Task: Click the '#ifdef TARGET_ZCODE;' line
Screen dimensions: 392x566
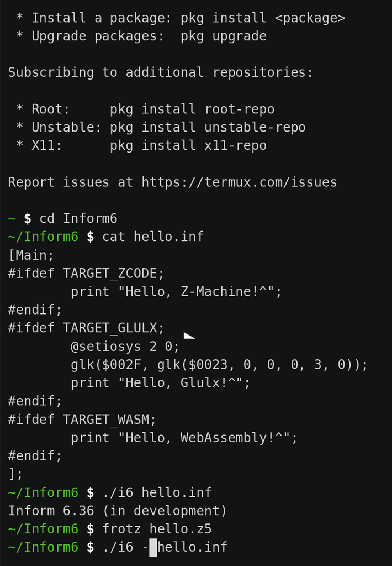Action: click(x=86, y=274)
